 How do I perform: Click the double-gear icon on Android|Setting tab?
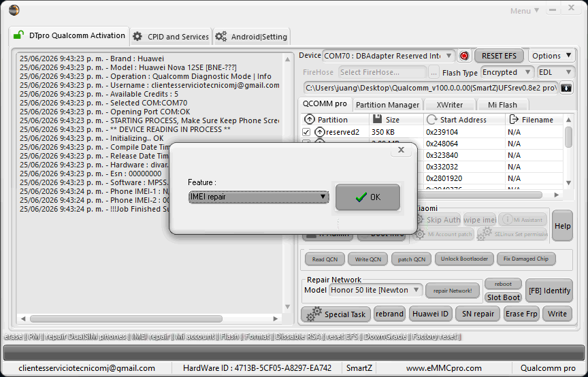(x=221, y=36)
